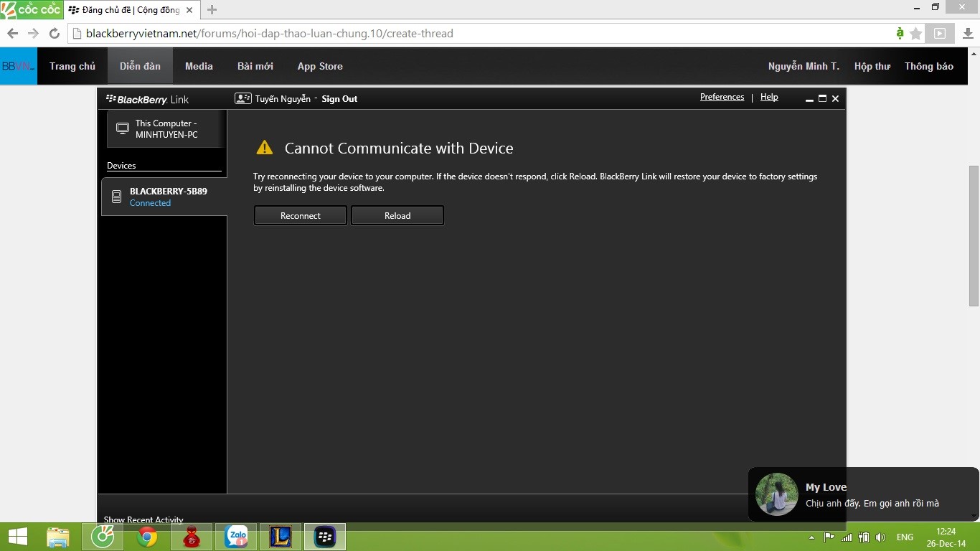
Task: Open Thông báo notifications
Action: 929,66
